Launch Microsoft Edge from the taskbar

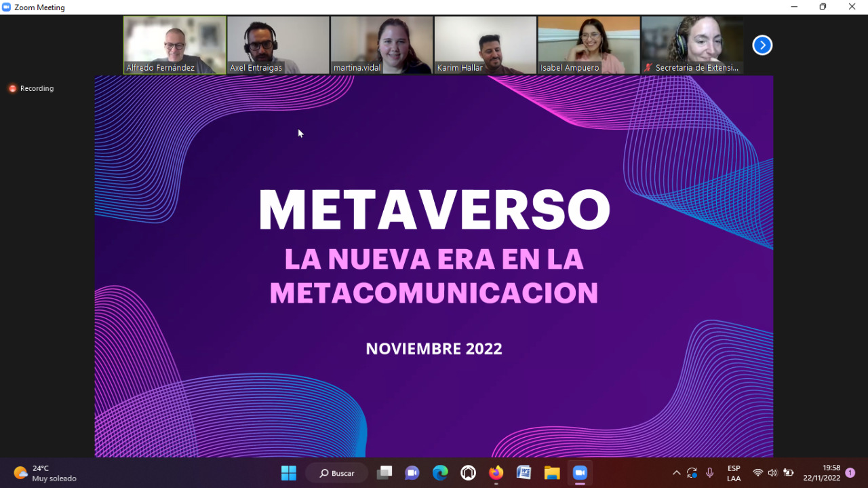(x=440, y=473)
